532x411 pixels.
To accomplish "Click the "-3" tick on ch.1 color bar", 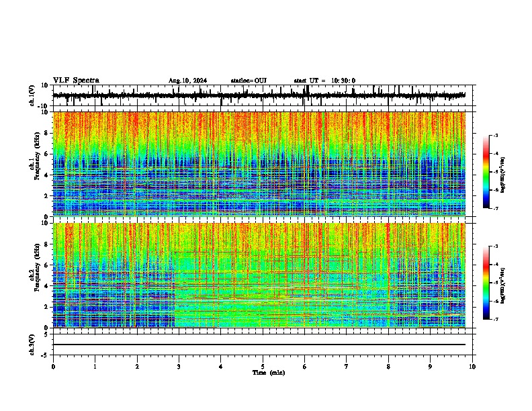I will [x=496, y=135].
